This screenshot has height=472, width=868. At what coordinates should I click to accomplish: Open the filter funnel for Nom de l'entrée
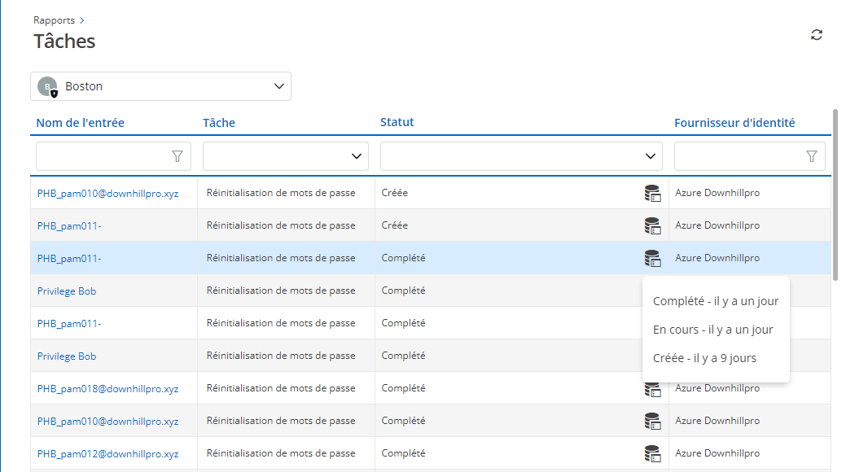[178, 155]
